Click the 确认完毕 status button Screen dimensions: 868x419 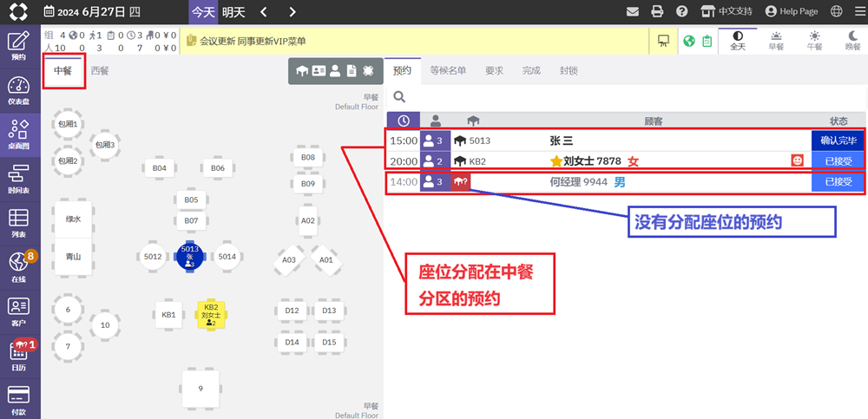tap(838, 141)
